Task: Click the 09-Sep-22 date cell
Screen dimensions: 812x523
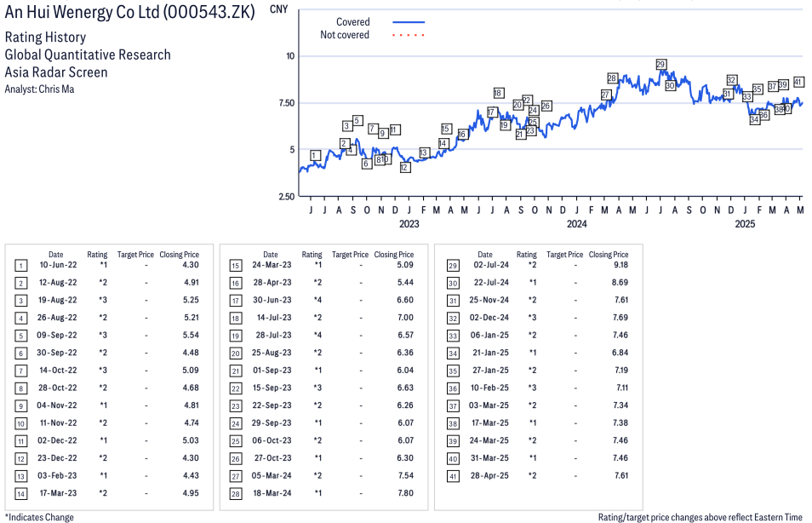Action: point(56,336)
